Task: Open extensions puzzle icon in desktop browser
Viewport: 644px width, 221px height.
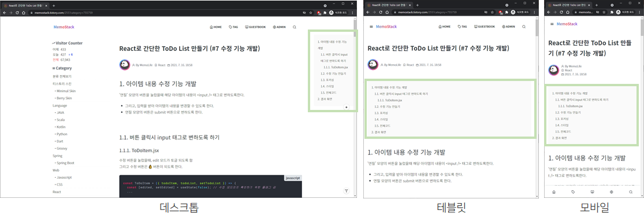Action: [x=325, y=12]
